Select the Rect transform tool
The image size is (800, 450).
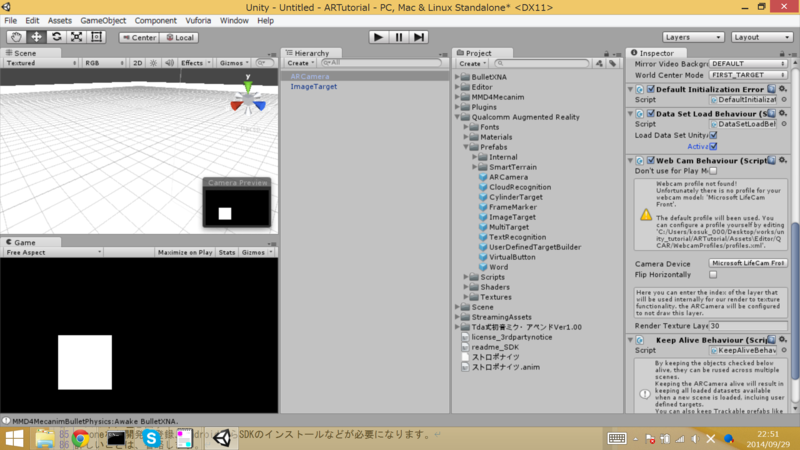pyautogui.click(x=96, y=37)
